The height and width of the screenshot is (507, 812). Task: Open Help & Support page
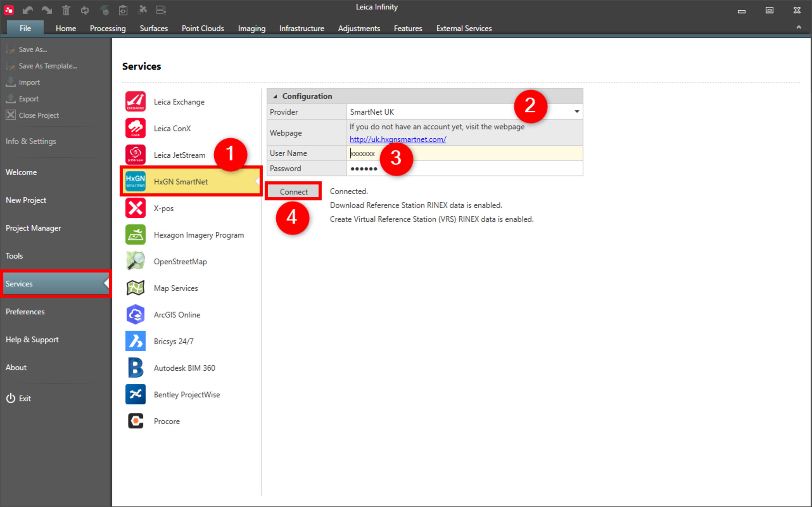click(32, 340)
